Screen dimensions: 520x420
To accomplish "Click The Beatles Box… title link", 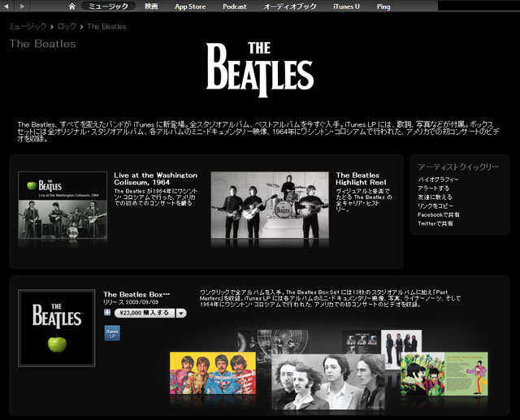I will pos(136,294).
